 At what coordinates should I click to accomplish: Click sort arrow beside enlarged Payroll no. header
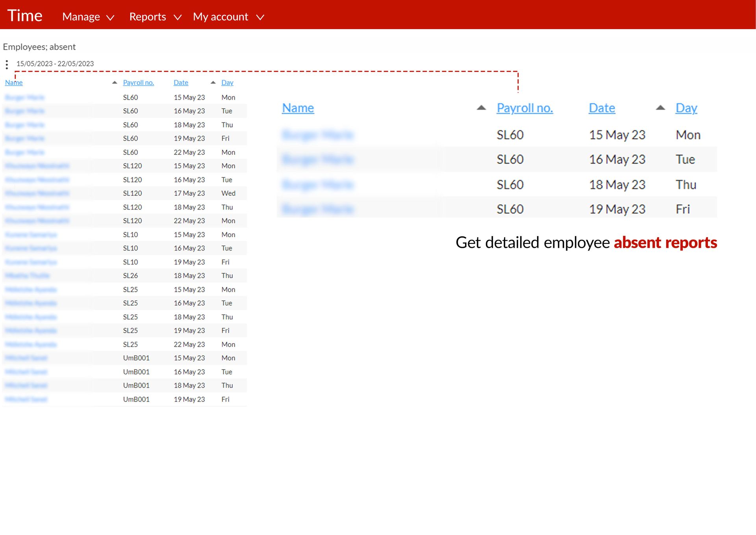point(481,108)
